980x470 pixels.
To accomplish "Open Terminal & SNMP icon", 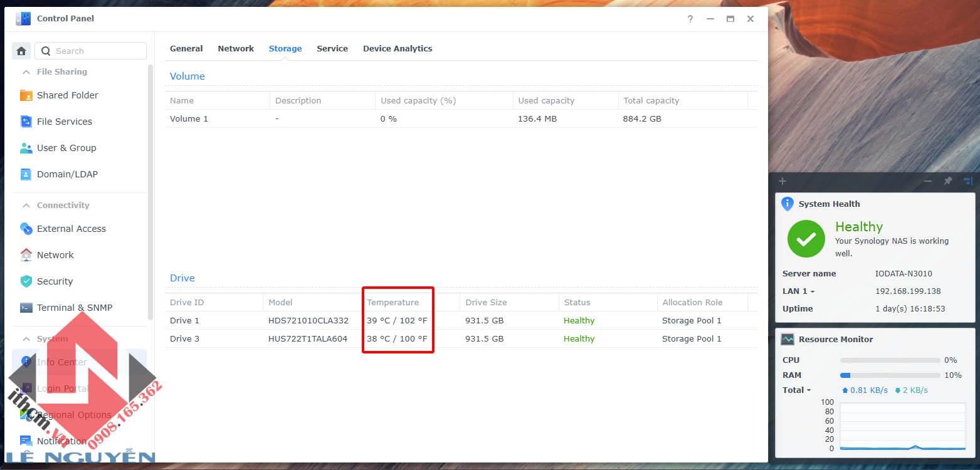I will [x=26, y=308].
